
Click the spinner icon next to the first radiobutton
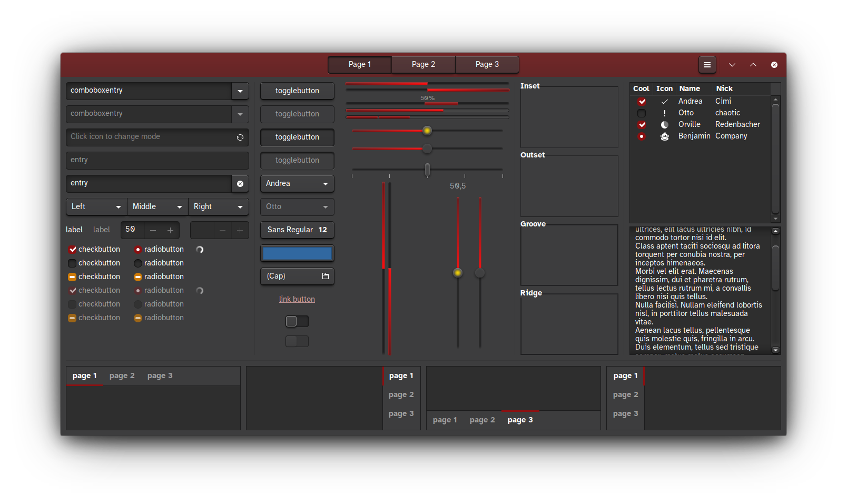click(x=200, y=250)
